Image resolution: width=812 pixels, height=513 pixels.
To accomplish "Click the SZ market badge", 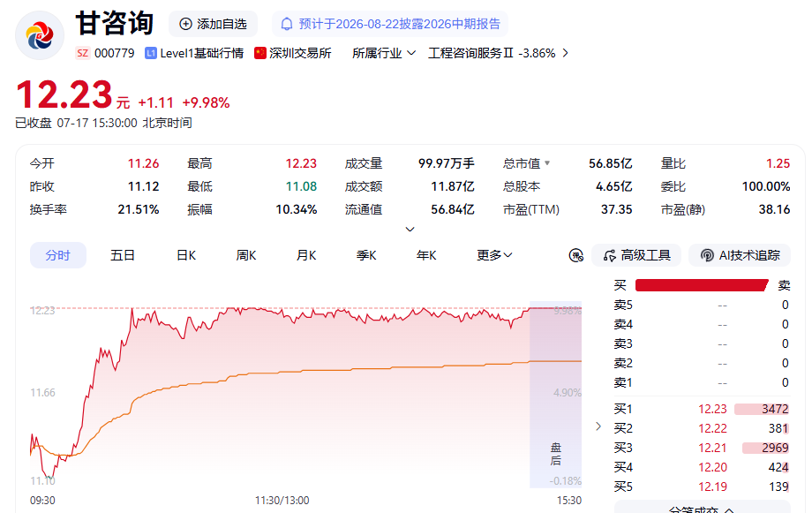I will click(x=82, y=53).
